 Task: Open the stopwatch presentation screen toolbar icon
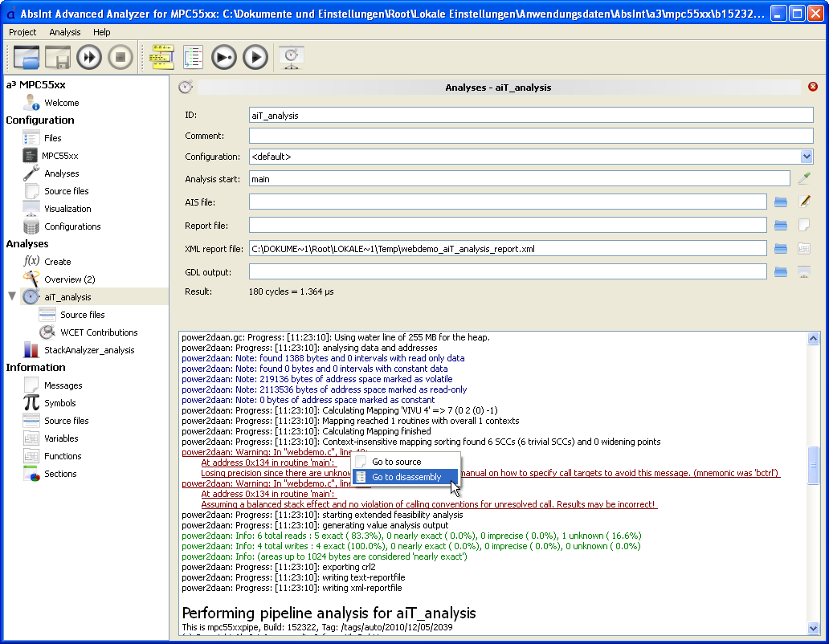point(292,57)
